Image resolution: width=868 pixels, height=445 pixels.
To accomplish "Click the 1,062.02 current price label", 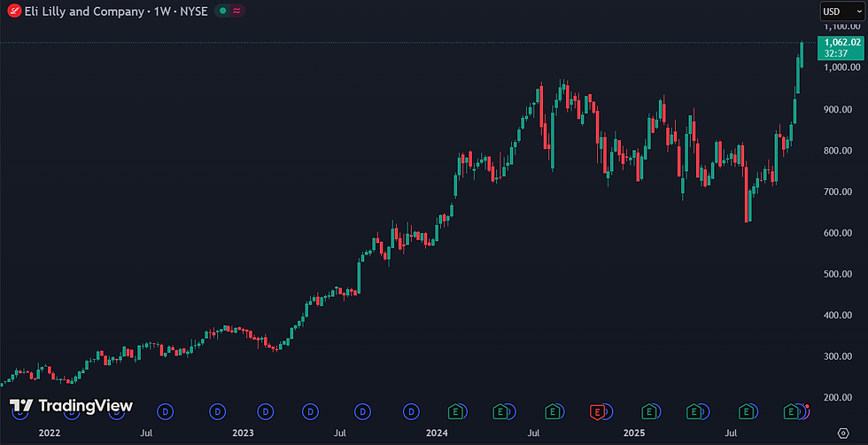I will coord(842,43).
